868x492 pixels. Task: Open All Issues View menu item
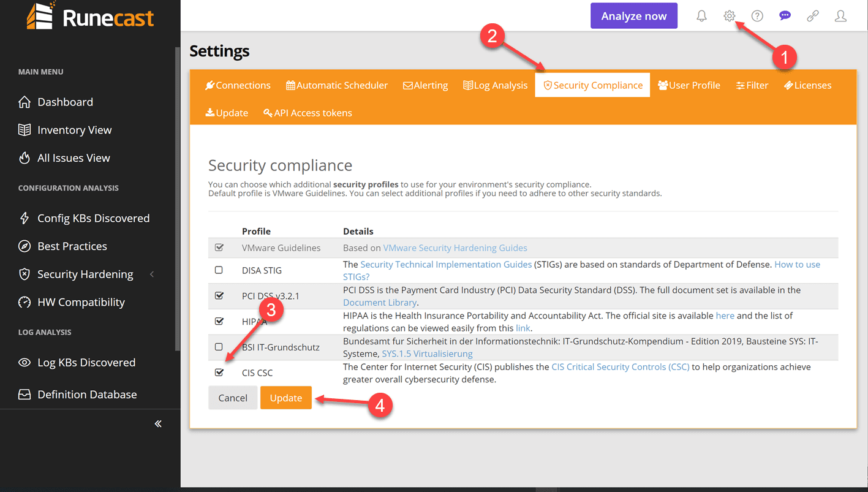click(74, 158)
